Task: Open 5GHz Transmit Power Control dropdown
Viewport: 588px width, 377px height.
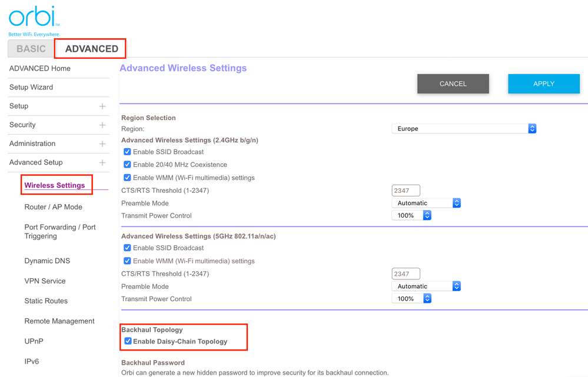Action: (x=411, y=299)
